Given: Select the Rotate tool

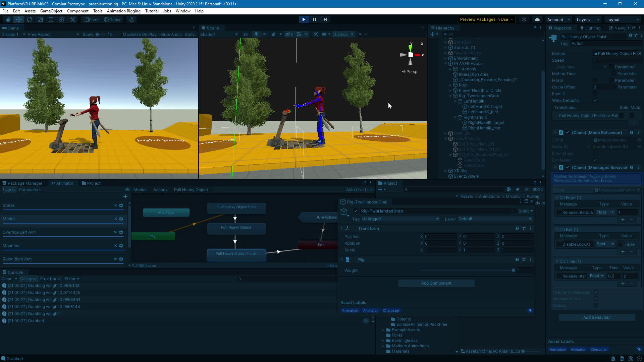Looking at the screenshot, I should tap(30, 19).
